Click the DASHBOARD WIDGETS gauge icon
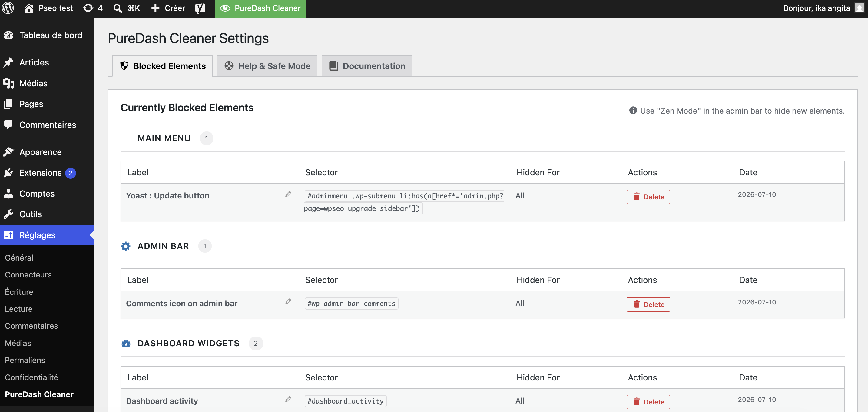The image size is (868, 412). click(126, 343)
